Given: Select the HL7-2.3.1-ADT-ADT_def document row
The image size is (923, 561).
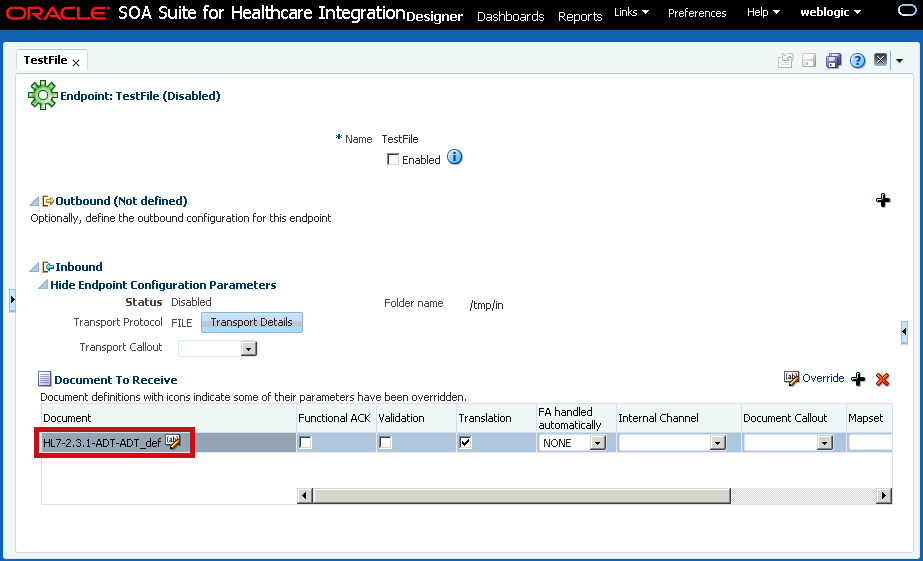Looking at the screenshot, I should coord(168,443).
